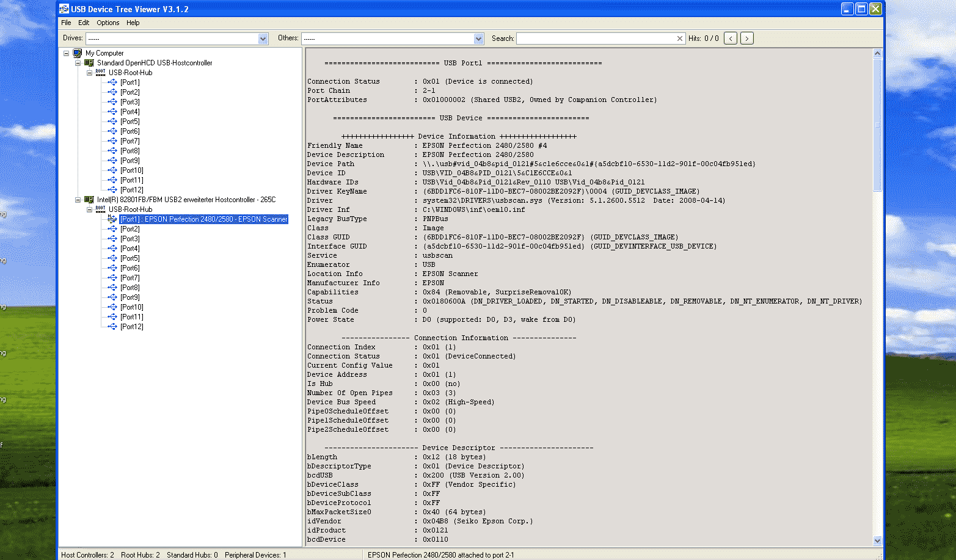Open the Options menu
The height and width of the screenshot is (560, 956).
pyautogui.click(x=108, y=23)
